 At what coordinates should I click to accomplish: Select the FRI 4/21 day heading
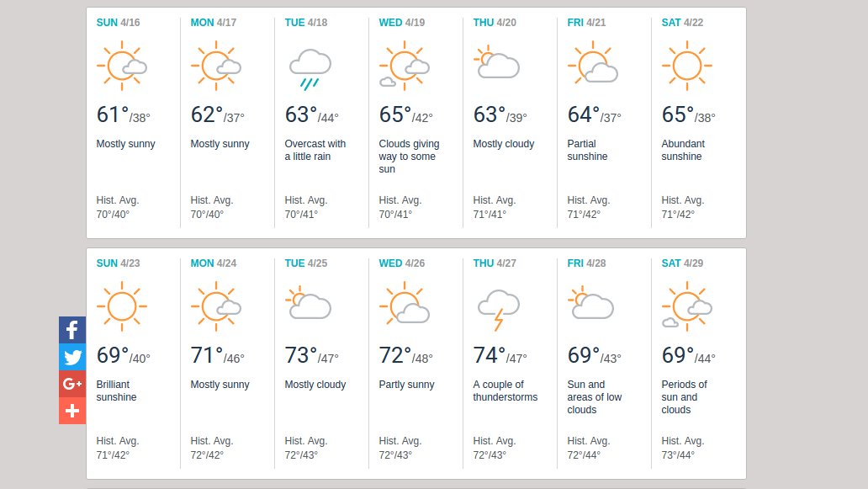[x=587, y=23]
